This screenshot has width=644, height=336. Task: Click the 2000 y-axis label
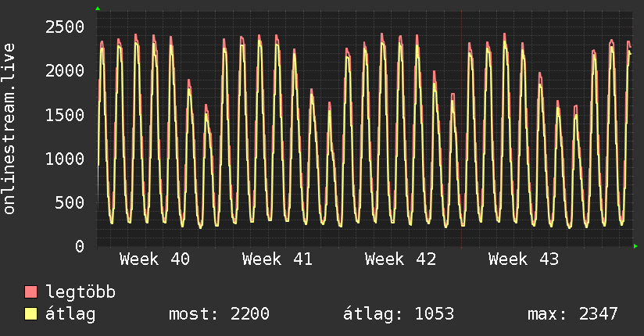pyautogui.click(x=65, y=70)
